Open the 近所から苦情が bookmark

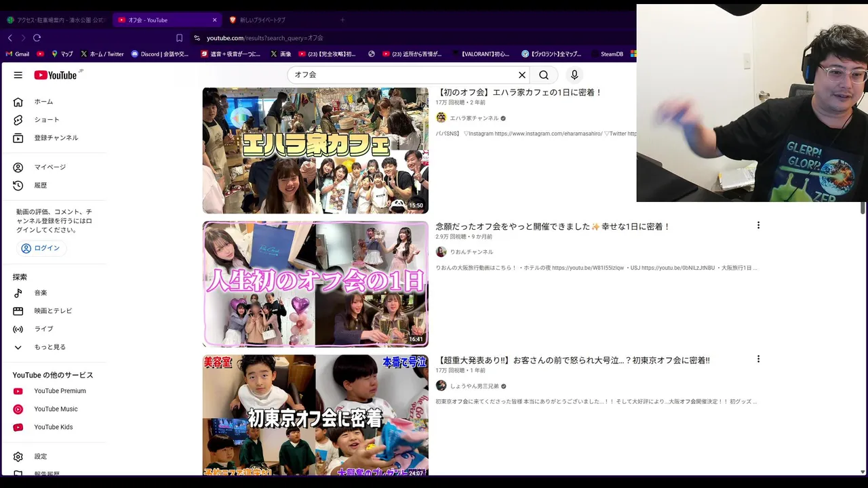[412, 54]
